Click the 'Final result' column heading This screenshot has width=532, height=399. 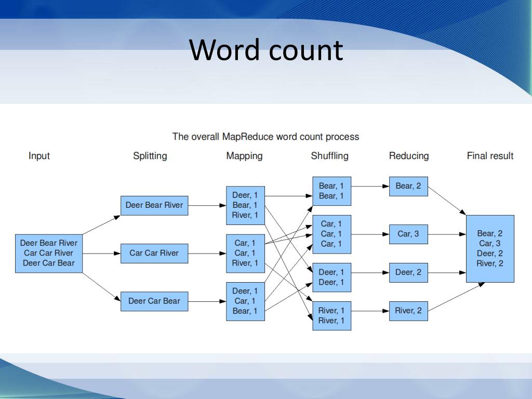pos(490,156)
